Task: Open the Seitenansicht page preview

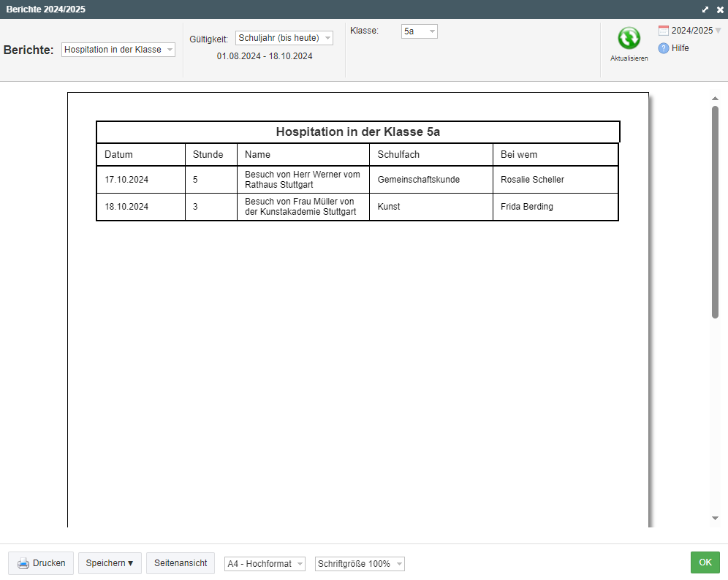Action: click(x=181, y=562)
